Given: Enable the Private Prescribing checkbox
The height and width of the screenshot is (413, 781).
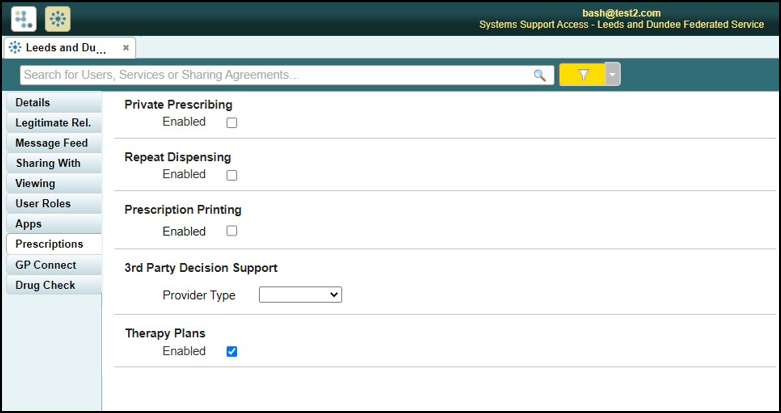Looking at the screenshot, I should tap(232, 123).
